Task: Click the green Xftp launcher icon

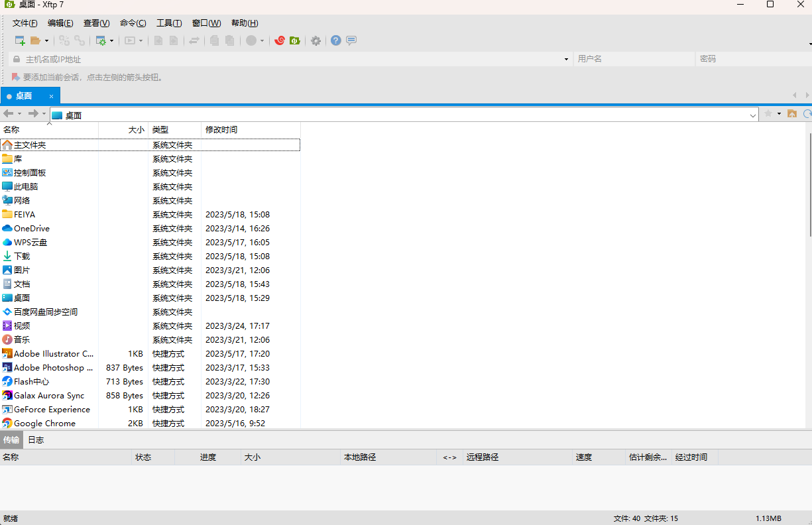Action: point(295,40)
